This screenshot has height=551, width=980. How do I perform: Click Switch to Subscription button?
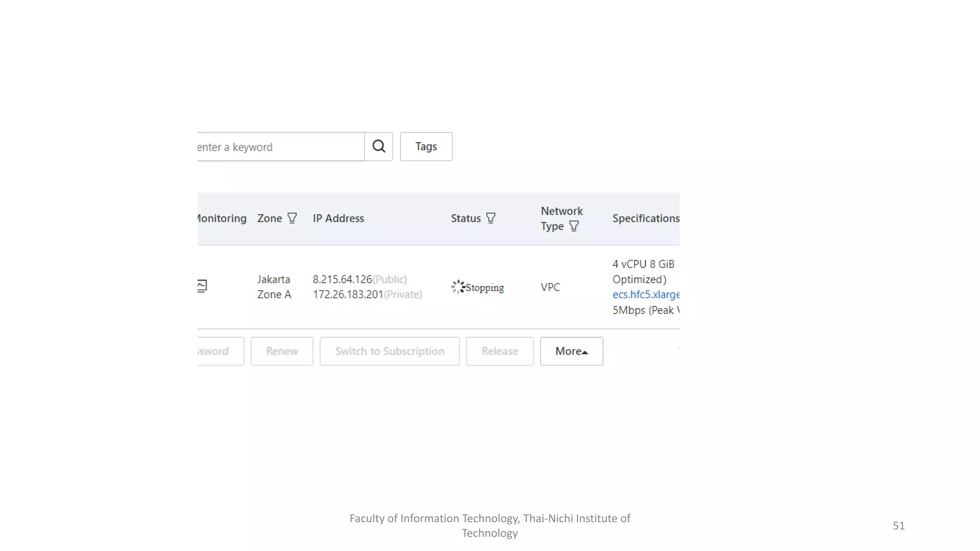point(390,351)
